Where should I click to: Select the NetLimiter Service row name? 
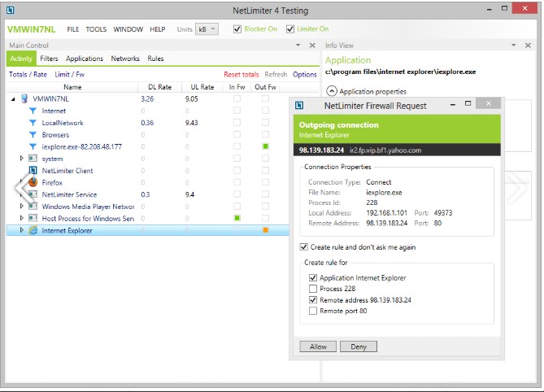point(69,194)
